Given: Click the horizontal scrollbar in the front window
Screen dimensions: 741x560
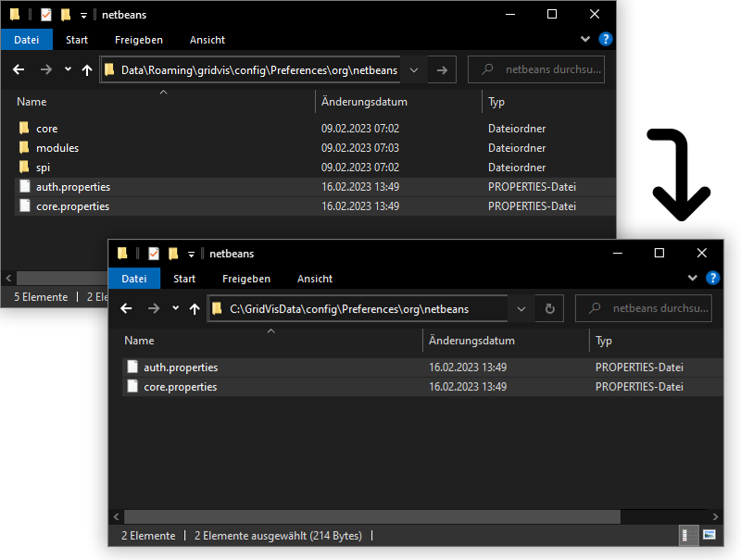Looking at the screenshot, I should point(370,516).
